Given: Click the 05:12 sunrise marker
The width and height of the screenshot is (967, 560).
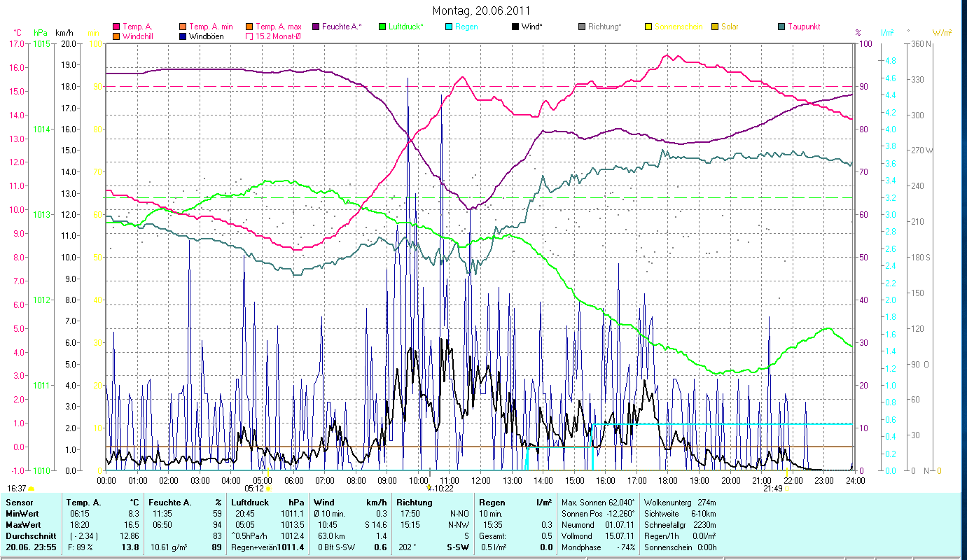Looking at the screenshot, I should [x=254, y=488].
